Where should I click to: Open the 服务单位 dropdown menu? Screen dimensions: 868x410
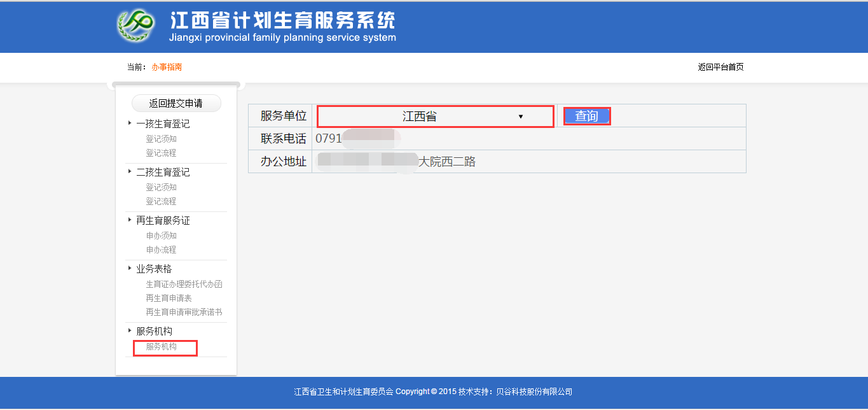(435, 117)
